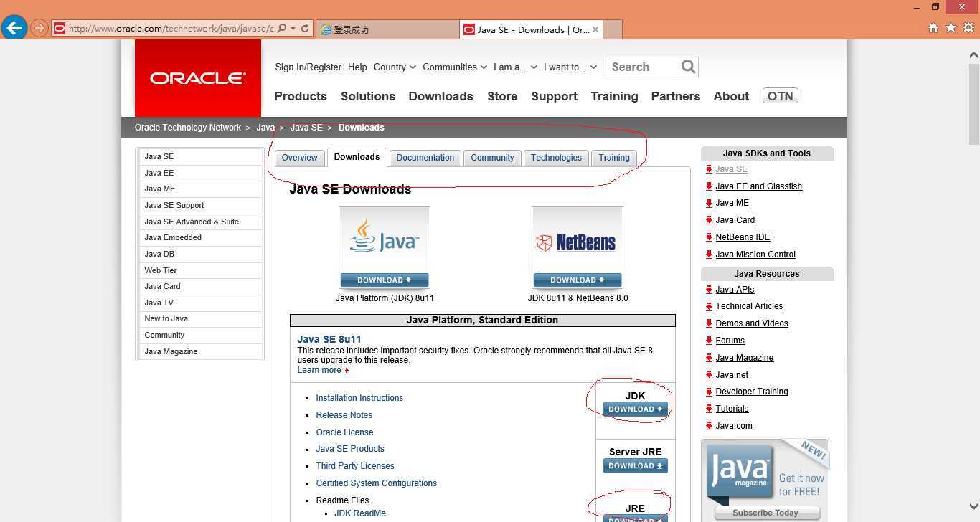Click the OTN button

[x=781, y=96]
